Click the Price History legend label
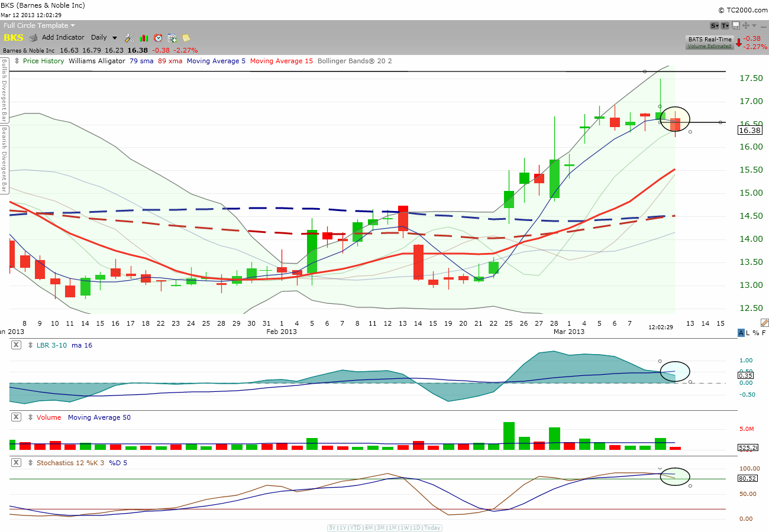The width and height of the screenshot is (769, 532). (43, 61)
